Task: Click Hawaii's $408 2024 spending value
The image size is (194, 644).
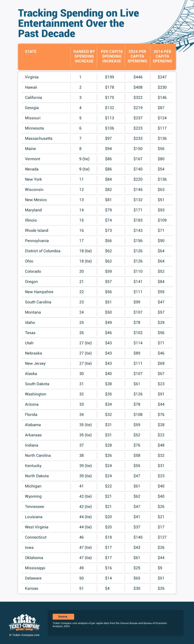Action: (138, 87)
